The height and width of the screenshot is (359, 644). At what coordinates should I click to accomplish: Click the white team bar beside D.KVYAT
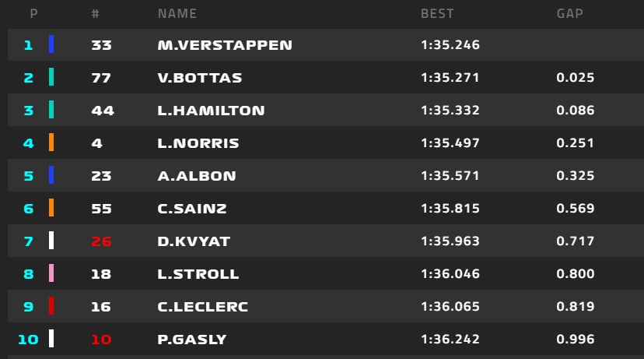[x=51, y=241]
